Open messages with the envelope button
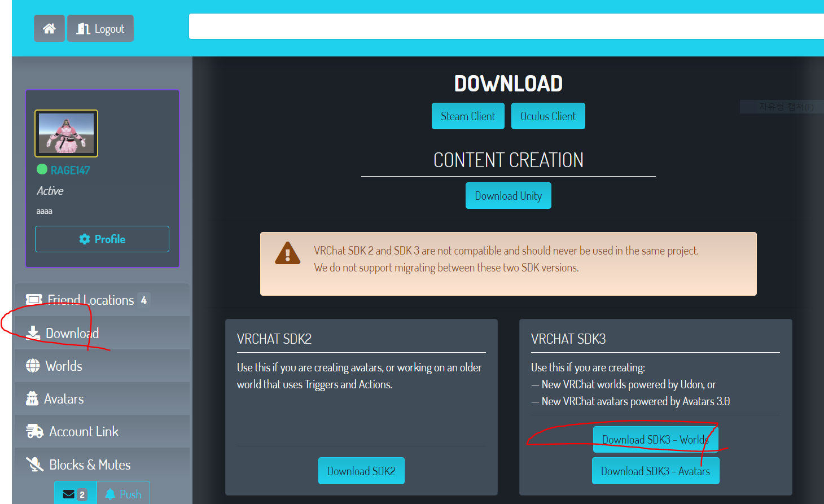Viewport: 824px width, 504px height. [x=75, y=494]
